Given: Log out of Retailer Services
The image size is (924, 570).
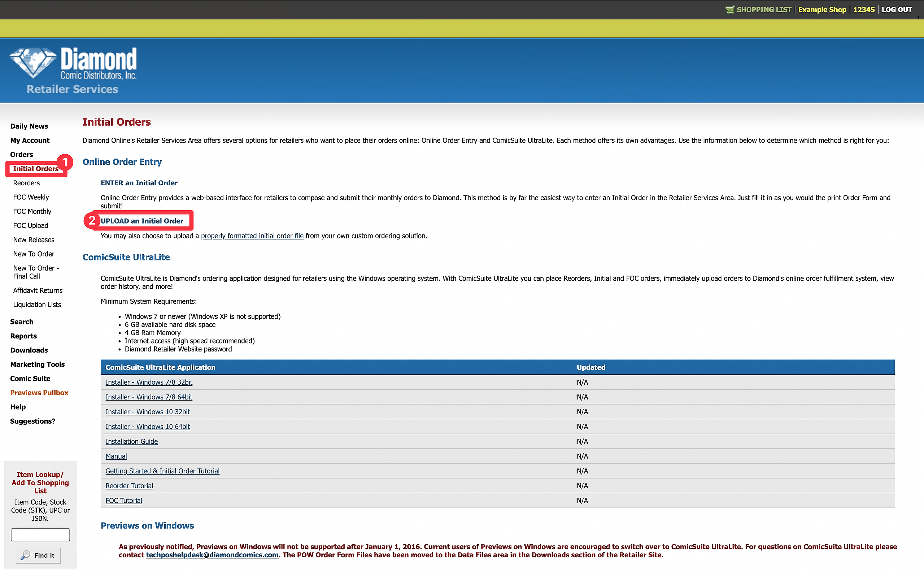Looking at the screenshot, I should point(897,9).
